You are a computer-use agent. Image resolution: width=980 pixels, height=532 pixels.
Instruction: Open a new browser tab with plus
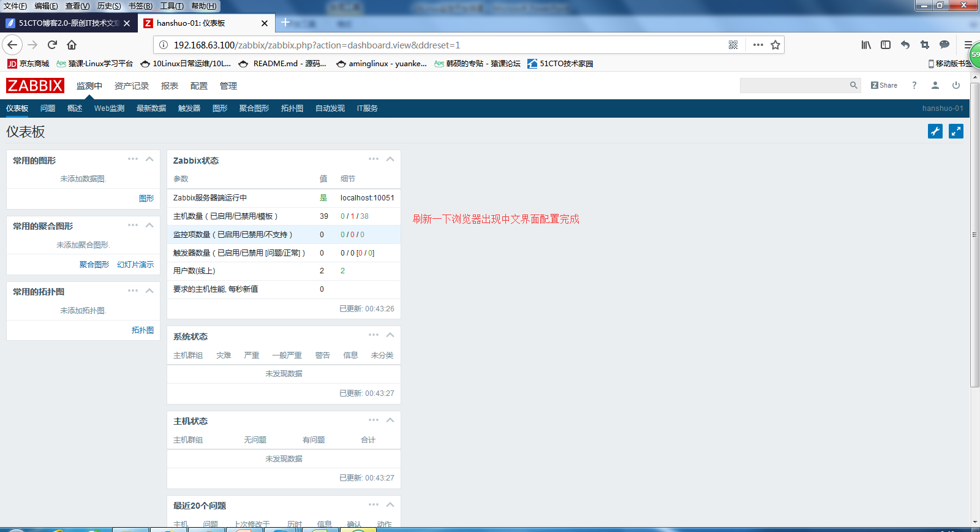tap(285, 23)
